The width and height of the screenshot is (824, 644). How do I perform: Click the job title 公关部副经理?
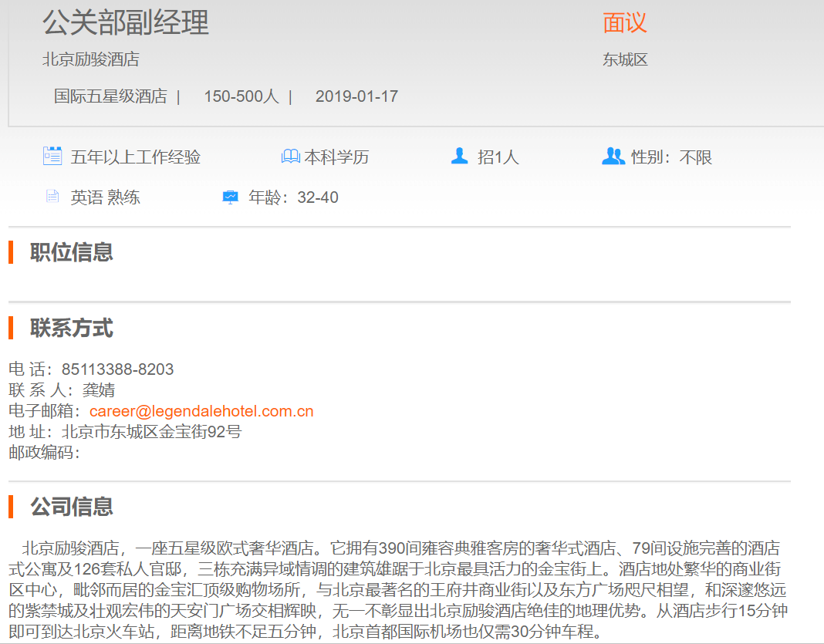tap(126, 23)
